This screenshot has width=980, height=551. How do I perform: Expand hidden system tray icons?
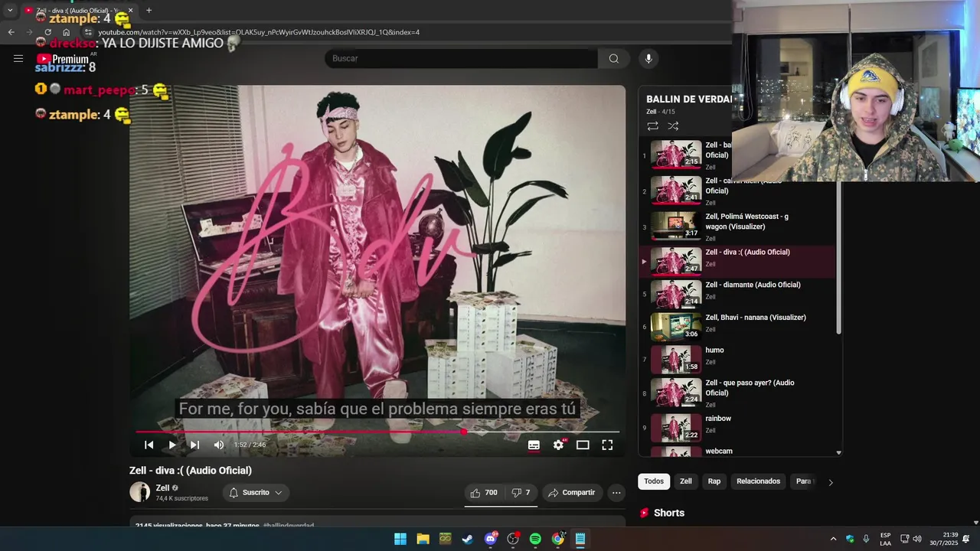pos(833,539)
